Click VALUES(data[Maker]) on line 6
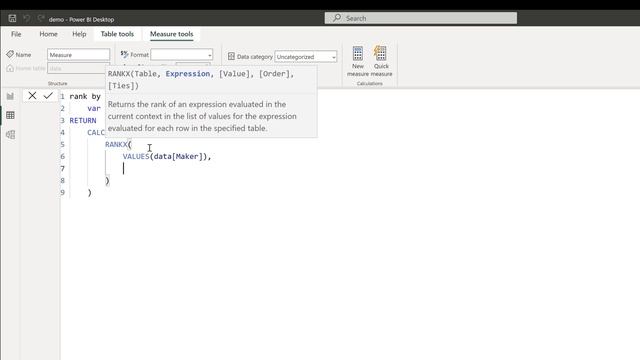 click(x=165, y=156)
